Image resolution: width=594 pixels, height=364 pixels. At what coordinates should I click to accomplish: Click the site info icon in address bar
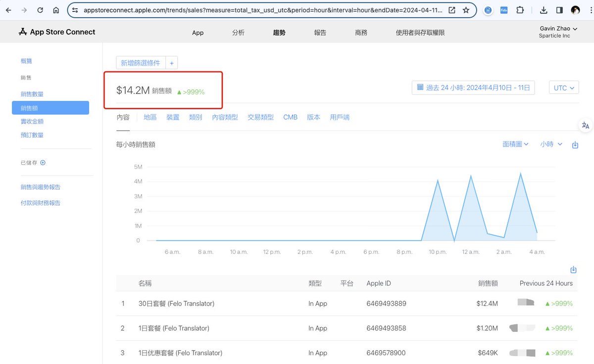pos(75,10)
